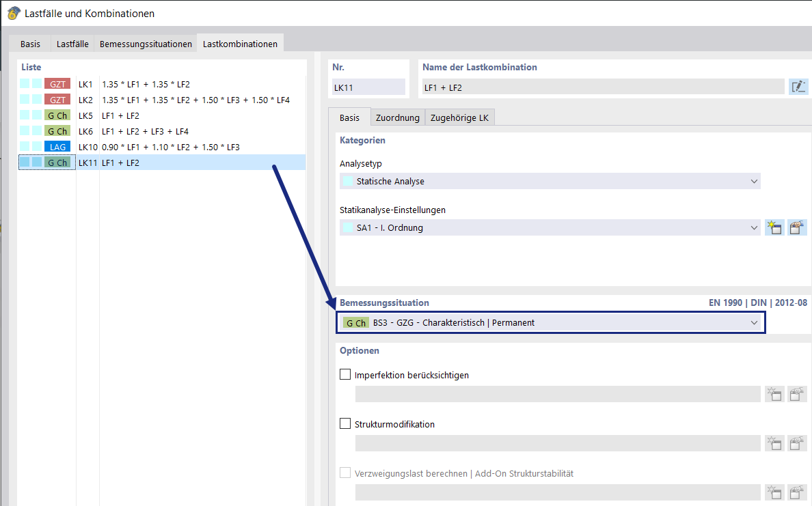Click first cyan color swatch in LK1 row

25,84
